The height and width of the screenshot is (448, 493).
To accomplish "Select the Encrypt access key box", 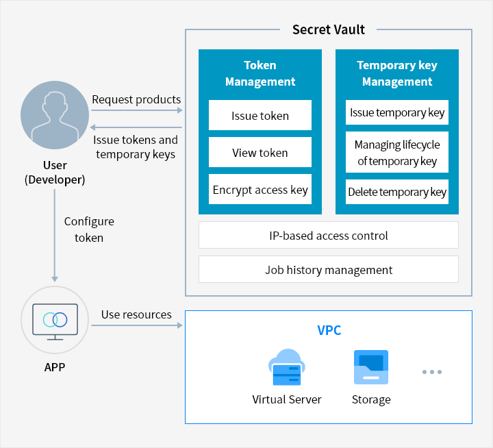I will tap(260, 189).
